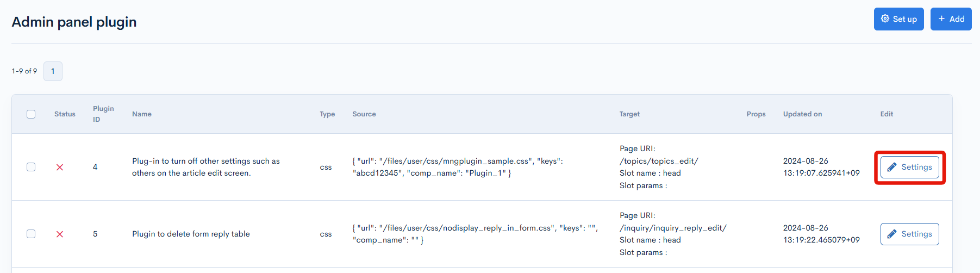Viewport: 980px width, 273px height.
Task: Click the Props column header
Action: (756, 114)
